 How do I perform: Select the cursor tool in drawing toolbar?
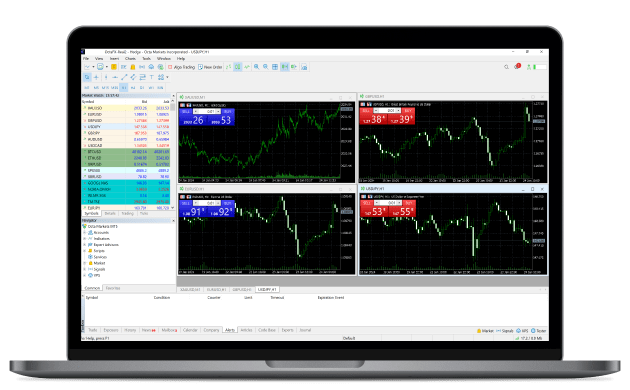[87, 77]
